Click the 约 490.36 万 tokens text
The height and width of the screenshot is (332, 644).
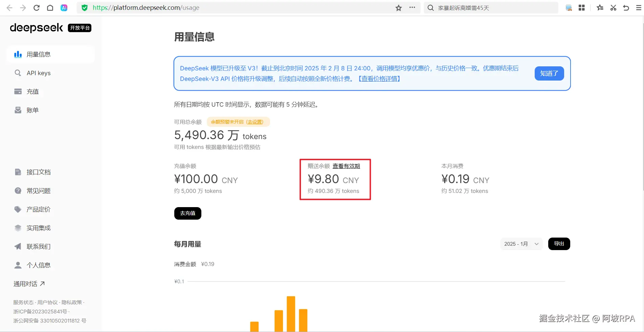(333, 191)
